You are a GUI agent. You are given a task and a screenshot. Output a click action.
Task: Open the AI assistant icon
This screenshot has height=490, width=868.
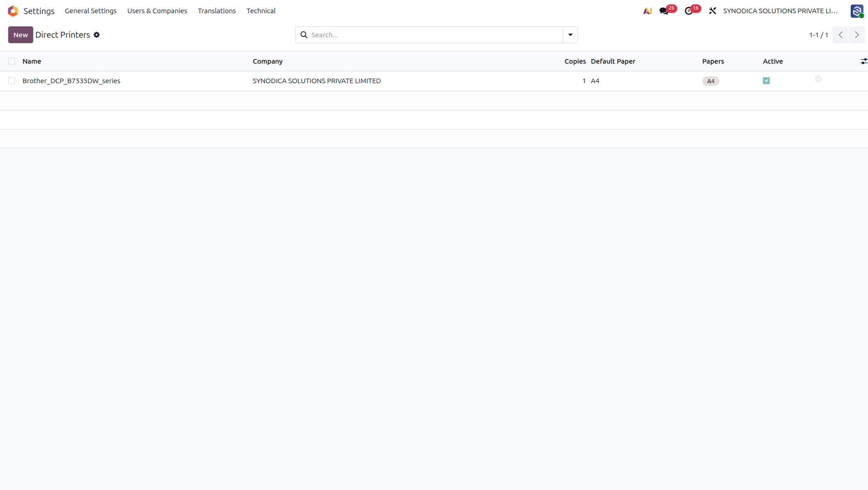coord(647,11)
